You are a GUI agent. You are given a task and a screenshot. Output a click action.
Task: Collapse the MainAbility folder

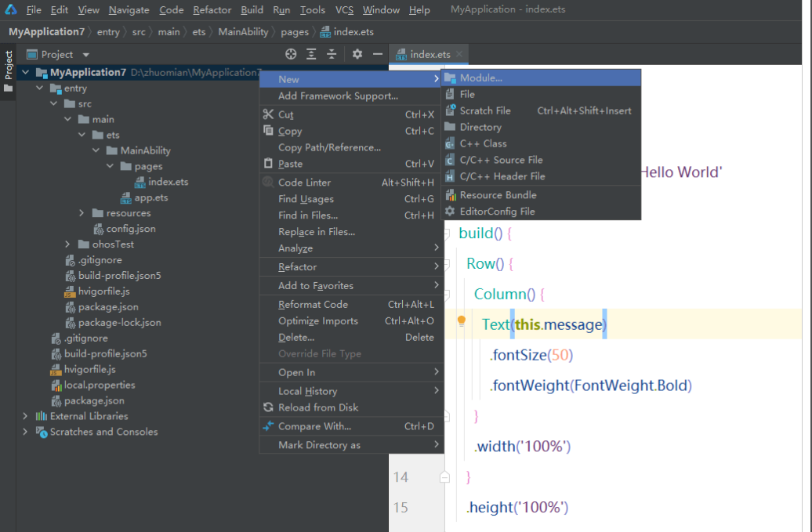(96, 150)
